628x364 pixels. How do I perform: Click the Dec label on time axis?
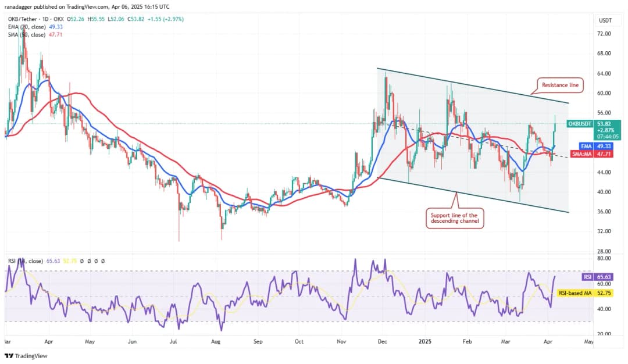382,342
